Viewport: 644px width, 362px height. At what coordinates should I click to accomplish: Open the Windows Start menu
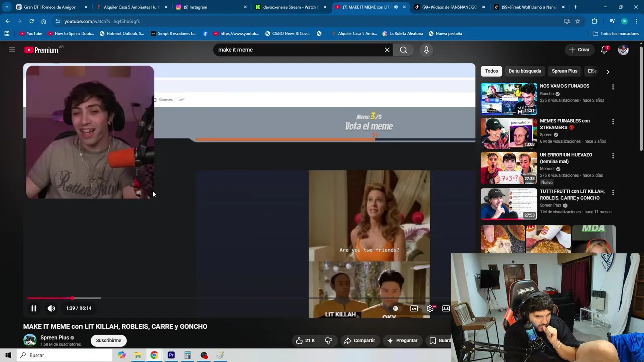[8, 355]
